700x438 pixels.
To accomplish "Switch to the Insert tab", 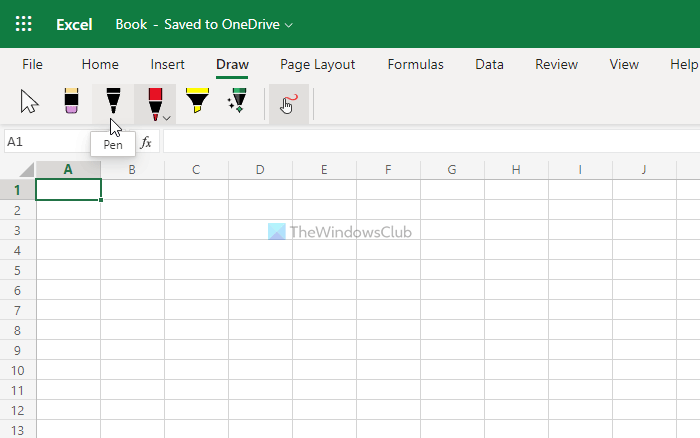I will 167,64.
